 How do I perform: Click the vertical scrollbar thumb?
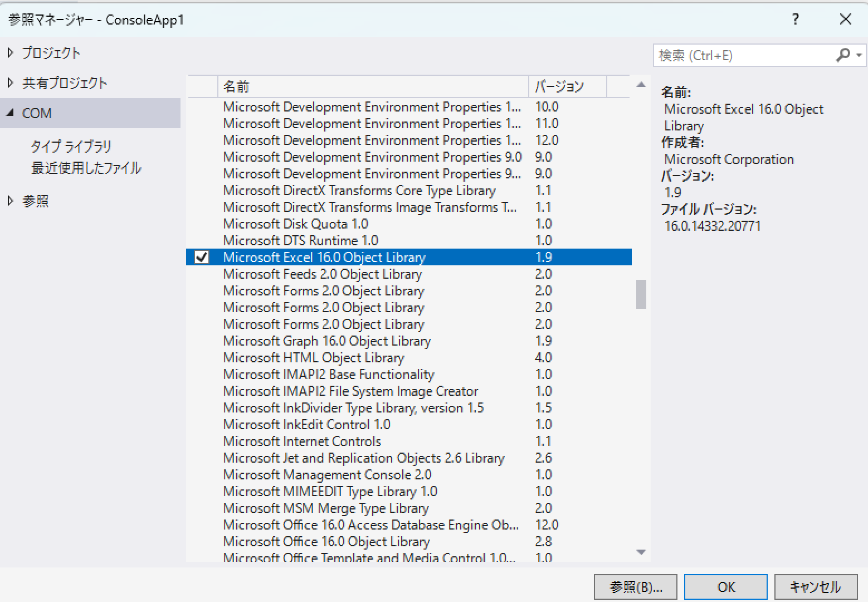(641, 294)
